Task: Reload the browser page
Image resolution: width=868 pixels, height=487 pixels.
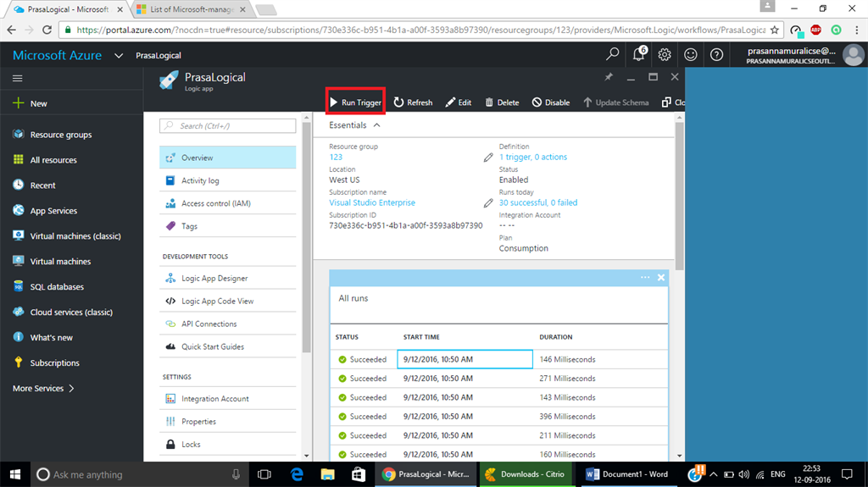Action: coord(47,30)
